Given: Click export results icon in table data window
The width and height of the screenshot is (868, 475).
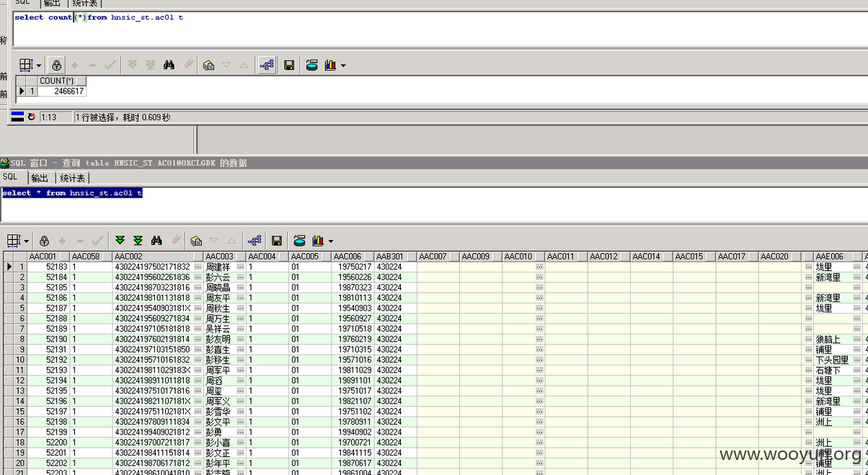Looking at the screenshot, I should 299,241.
